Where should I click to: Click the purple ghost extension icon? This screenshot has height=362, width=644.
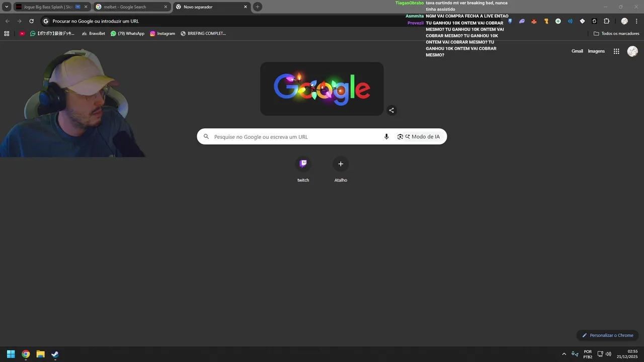[522, 21]
